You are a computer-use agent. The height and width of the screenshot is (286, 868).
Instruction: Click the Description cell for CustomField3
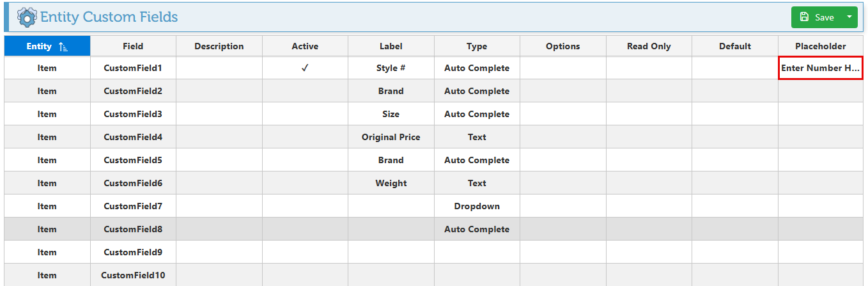[219, 114]
